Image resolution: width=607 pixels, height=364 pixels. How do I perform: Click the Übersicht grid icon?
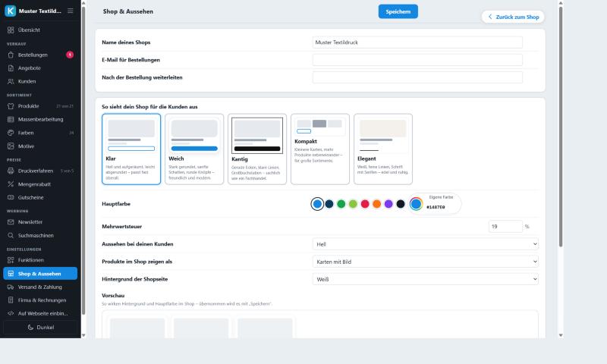[11, 30]
